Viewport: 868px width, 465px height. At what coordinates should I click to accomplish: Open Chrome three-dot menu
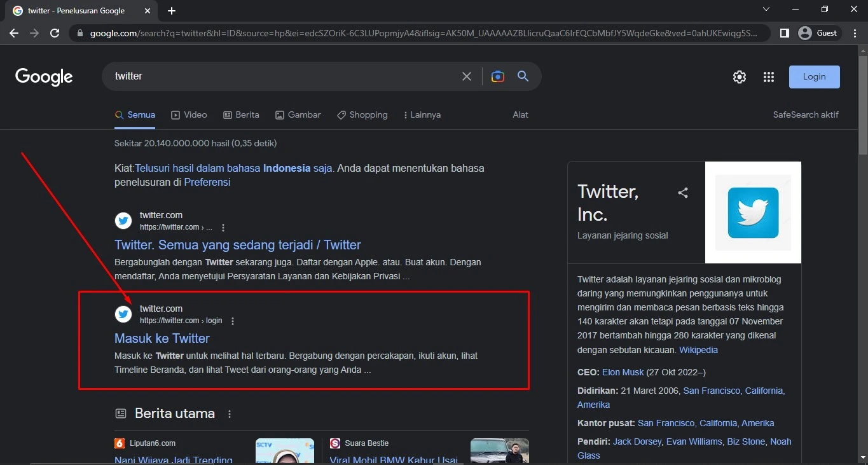[x=855, y=33]
